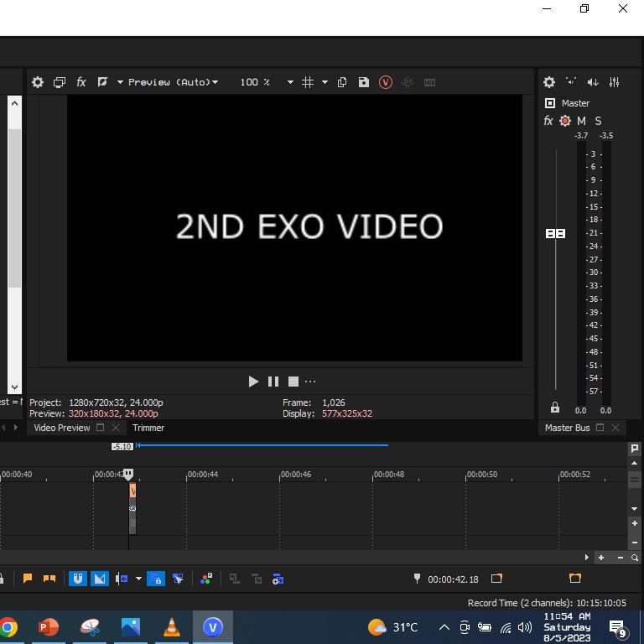Save snapshot to file icon
The height and width of the screenshot is (644, 644).
pos(363,82)
